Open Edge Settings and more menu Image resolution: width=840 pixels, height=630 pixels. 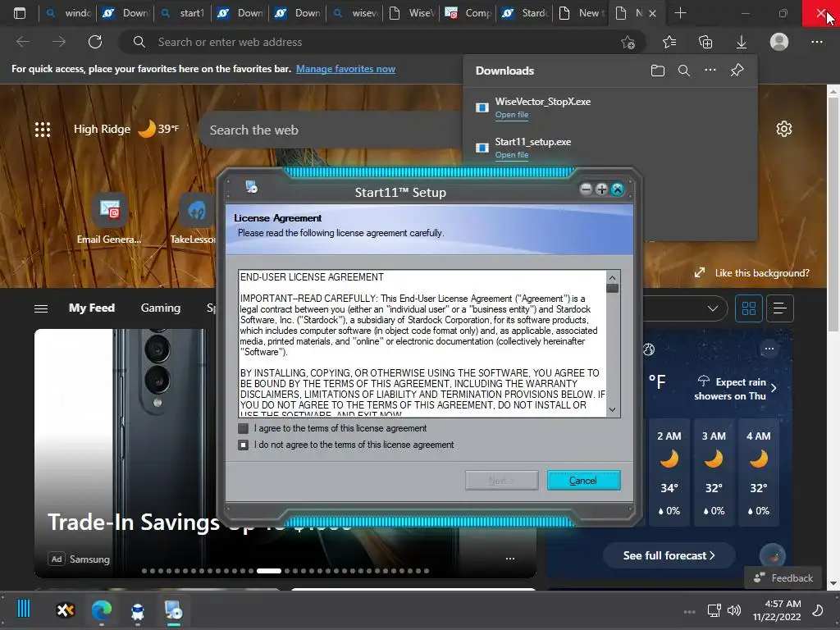(x=816, y=42)
